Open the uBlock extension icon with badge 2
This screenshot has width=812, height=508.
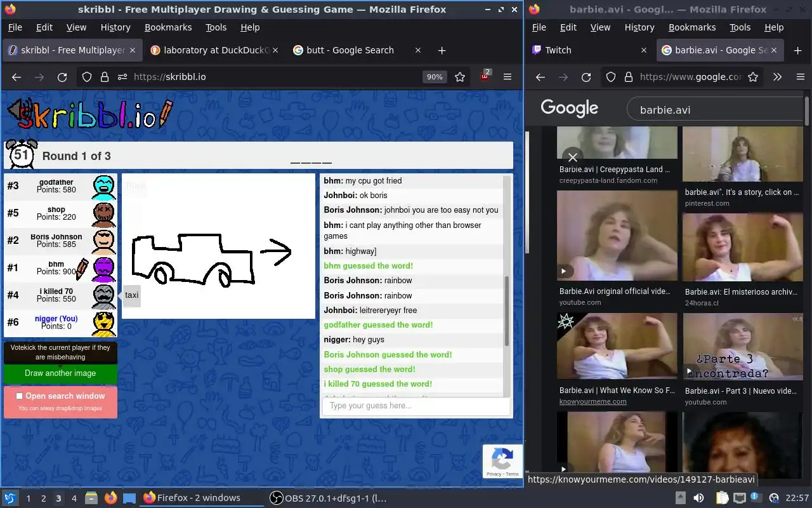point(485,76)
